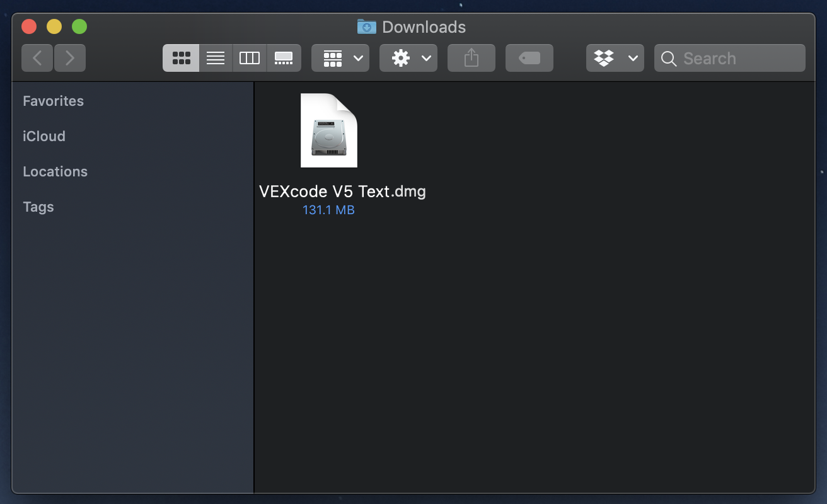827x504 pixels.
Task: Switch to gallery view
Action: 284,57
